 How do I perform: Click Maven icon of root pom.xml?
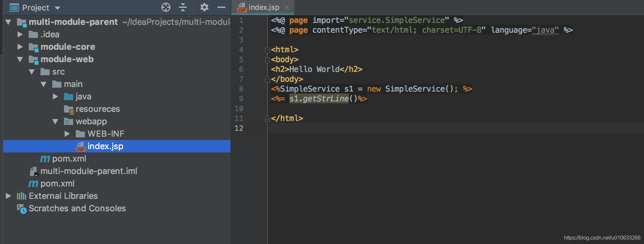tap(33, 184)
